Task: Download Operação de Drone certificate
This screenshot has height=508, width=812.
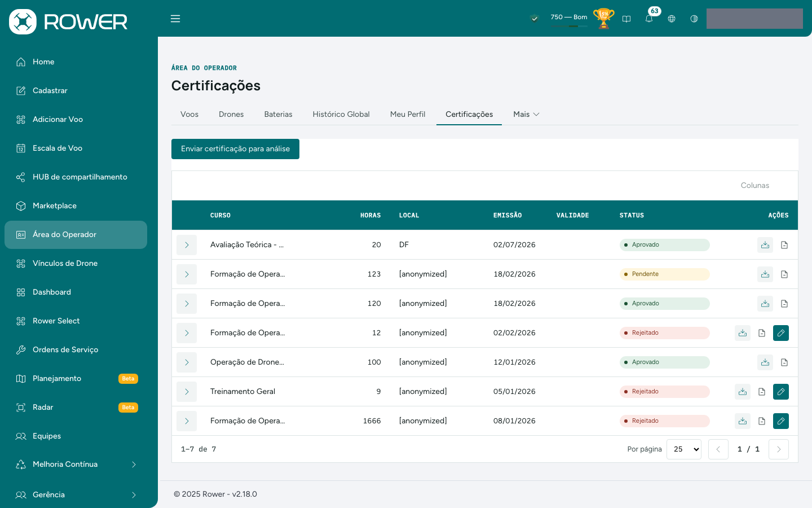Action: (765, 362)
